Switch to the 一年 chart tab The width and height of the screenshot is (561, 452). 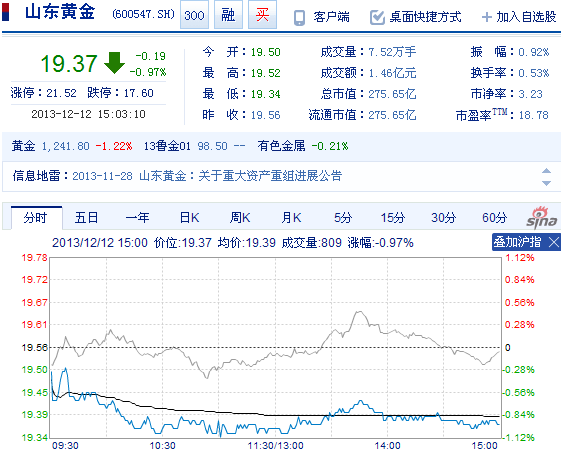137,218
